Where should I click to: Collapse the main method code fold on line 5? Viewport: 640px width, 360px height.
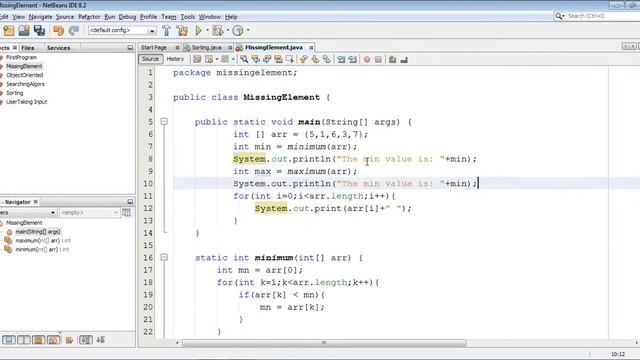[x=164, y=121]
